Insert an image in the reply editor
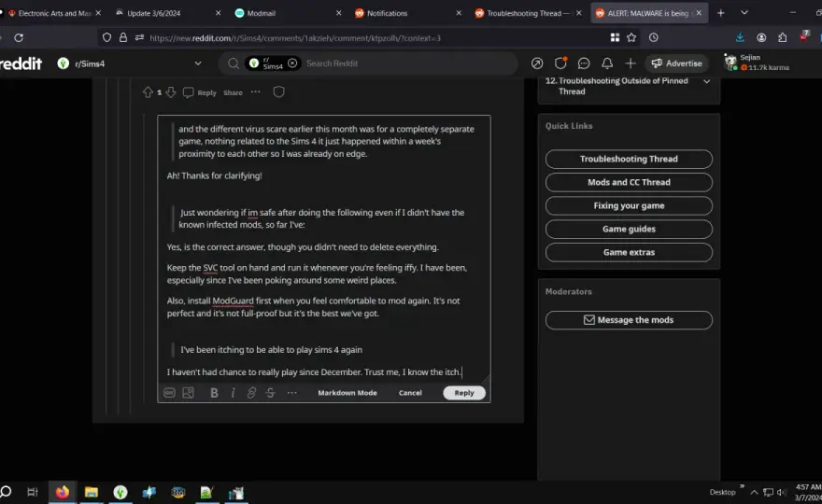The width and height of the screenshot is (822, 504). pyautogui.click(x=188, y=392)
